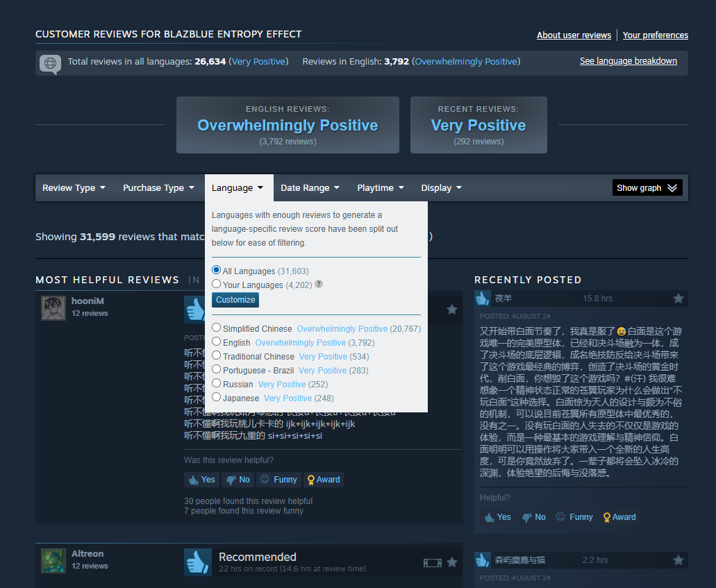716x588 pixels.
Task: Select the Simplified Chinese language filter
Action: pos(217,328)
